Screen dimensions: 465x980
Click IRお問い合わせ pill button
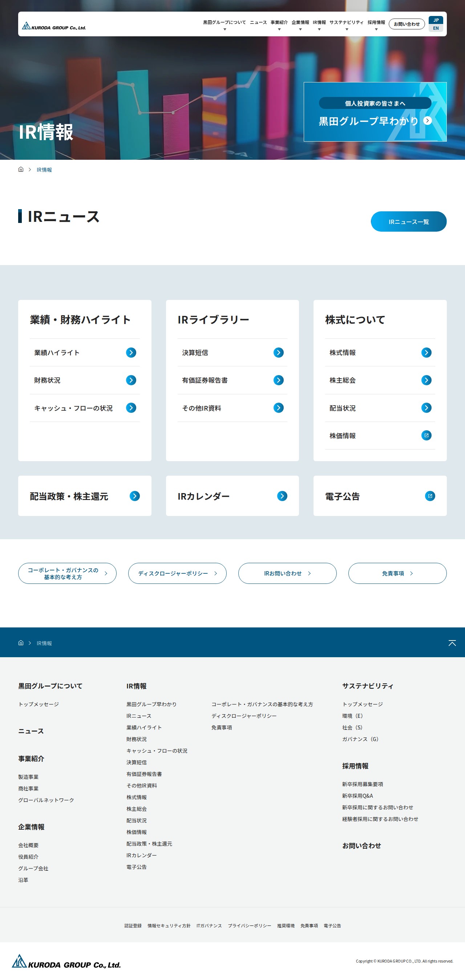click(287, 573)
